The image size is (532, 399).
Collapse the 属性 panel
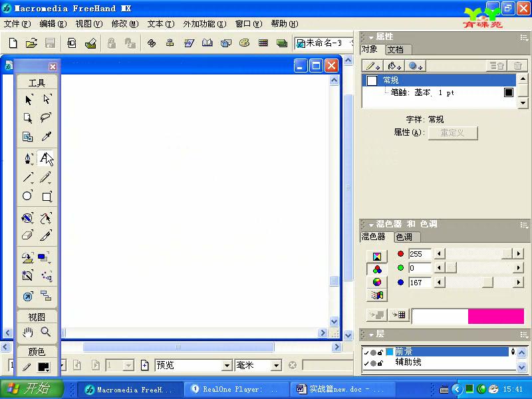[x=371, y=37]
